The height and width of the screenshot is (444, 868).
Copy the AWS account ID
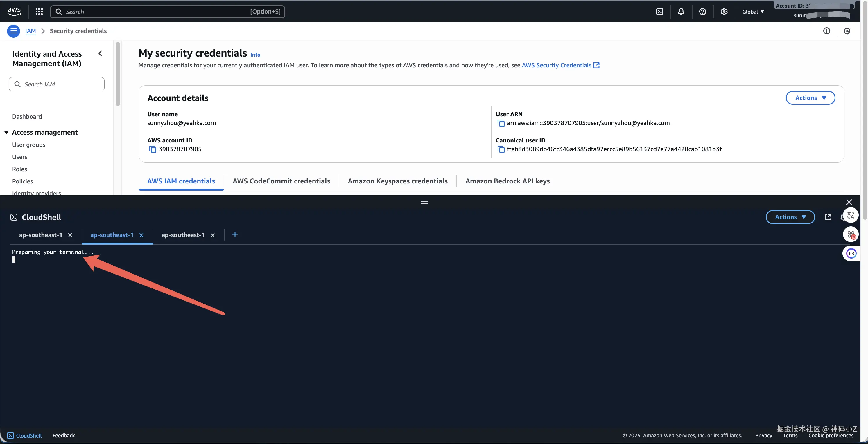point(153,149)
